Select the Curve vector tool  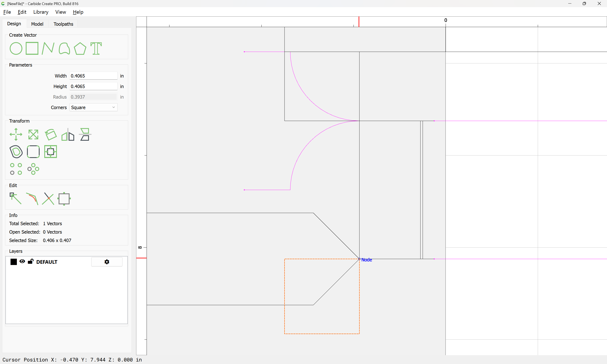coord(64,48)
